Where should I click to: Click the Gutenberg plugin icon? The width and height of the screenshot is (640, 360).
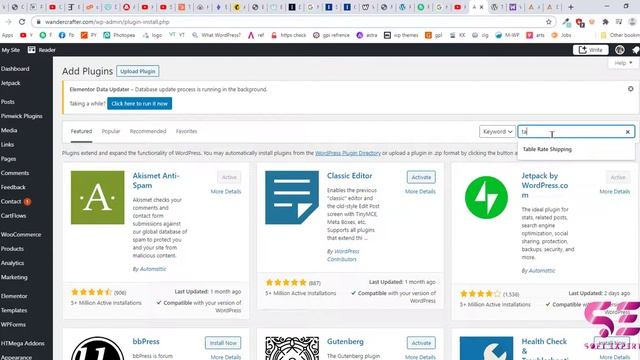[x=292, y=348]
